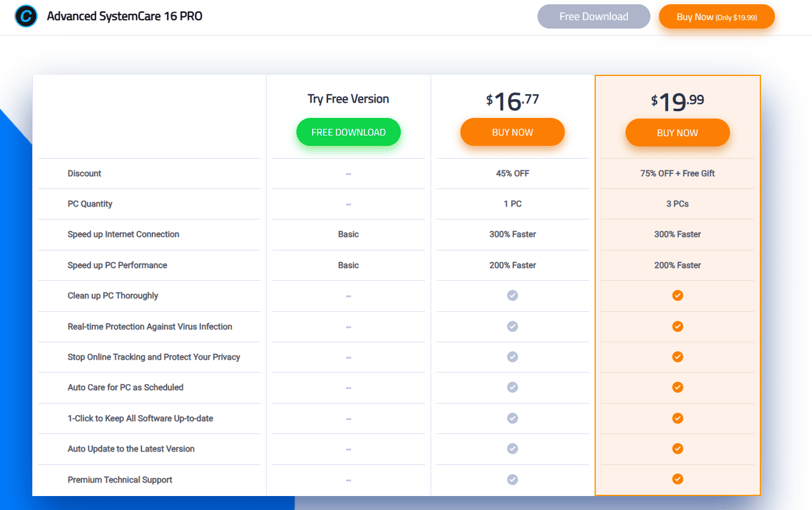Click BUY NOW under the $16.77 plan

[x=513, y=133]
